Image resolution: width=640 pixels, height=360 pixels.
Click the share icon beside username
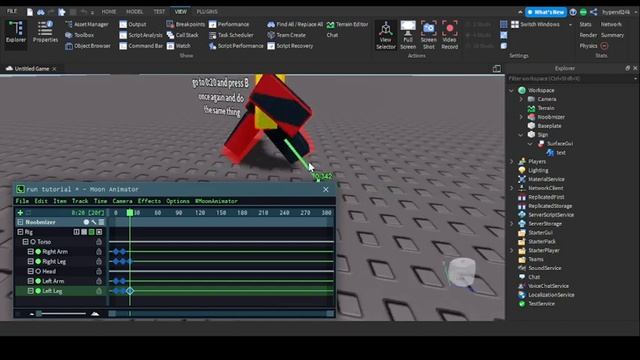[x=593, y=12]
